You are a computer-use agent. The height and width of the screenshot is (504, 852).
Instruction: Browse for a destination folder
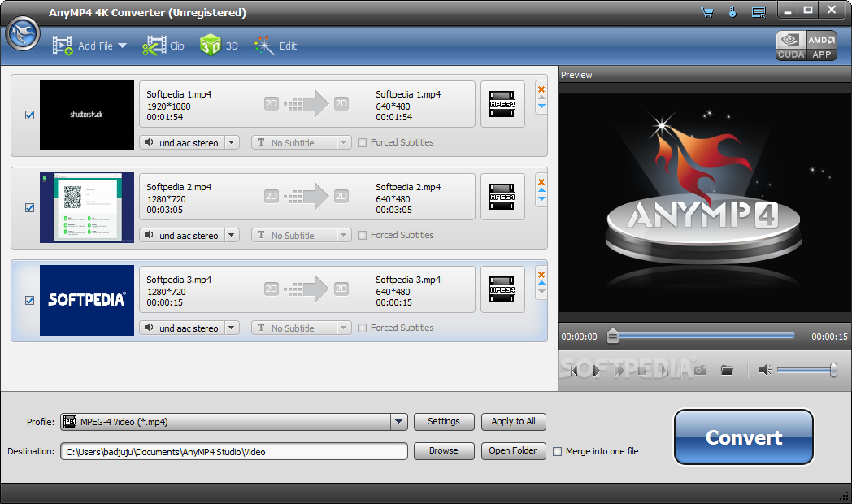click(444, 451)
